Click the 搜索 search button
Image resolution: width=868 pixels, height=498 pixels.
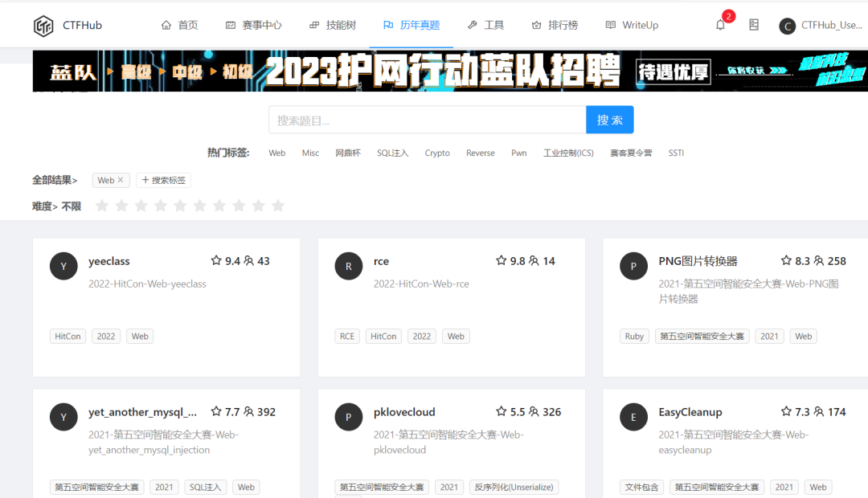[x=610, y=120]
